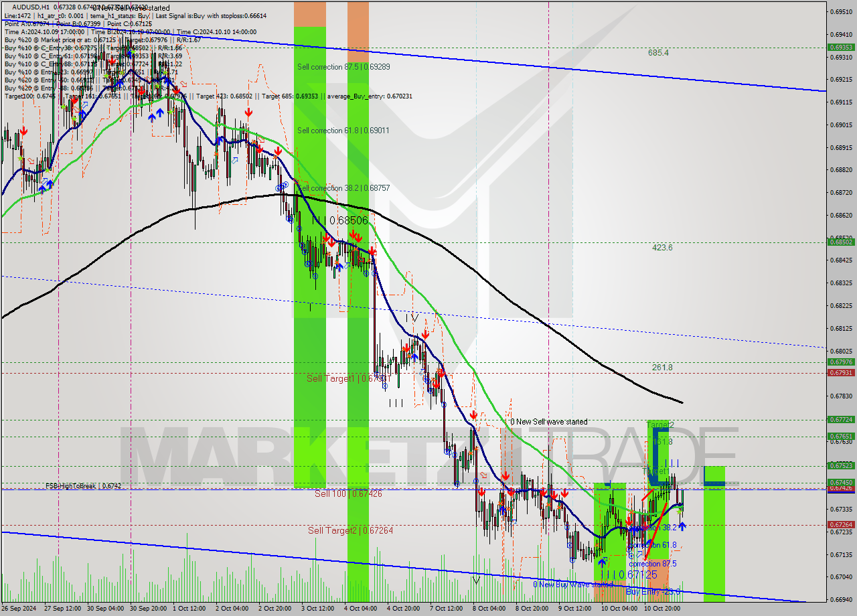Click the green 0.67450 price tag
857x616 pixels.
pos(841,482)
